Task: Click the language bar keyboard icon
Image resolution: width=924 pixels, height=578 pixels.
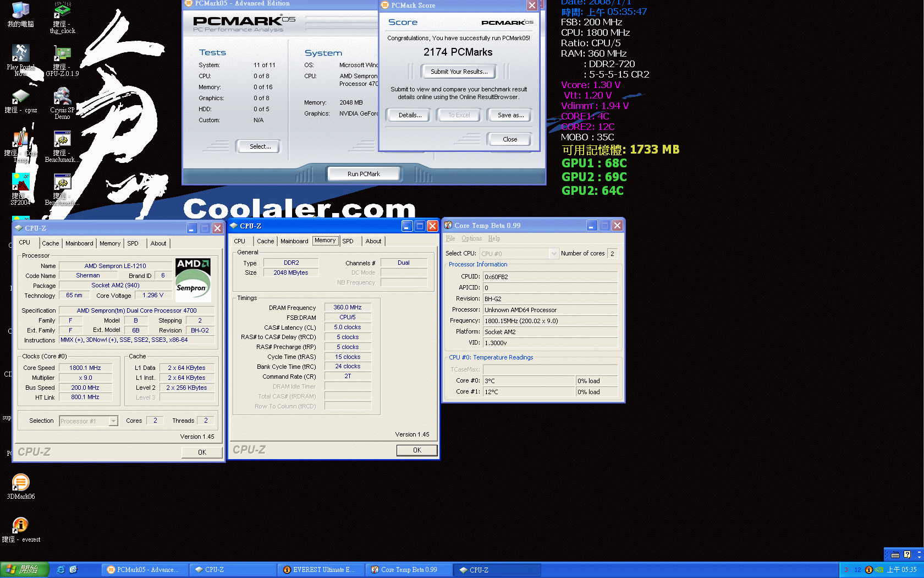Action: 895,555
